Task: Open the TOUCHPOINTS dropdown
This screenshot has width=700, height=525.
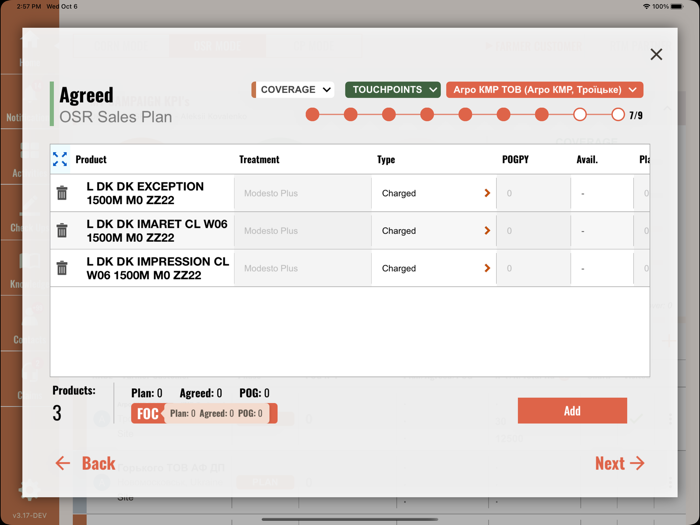Action: [x=393, y=90]
